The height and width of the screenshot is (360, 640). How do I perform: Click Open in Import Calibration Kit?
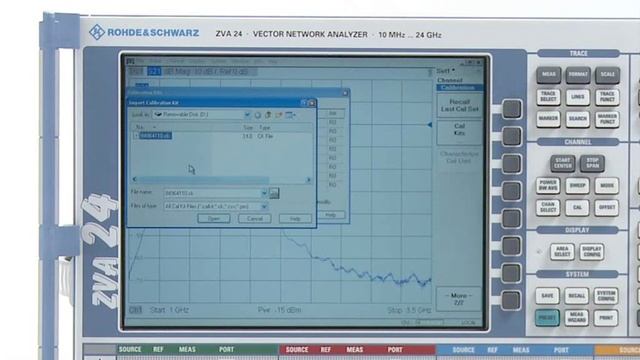(214, 219)
